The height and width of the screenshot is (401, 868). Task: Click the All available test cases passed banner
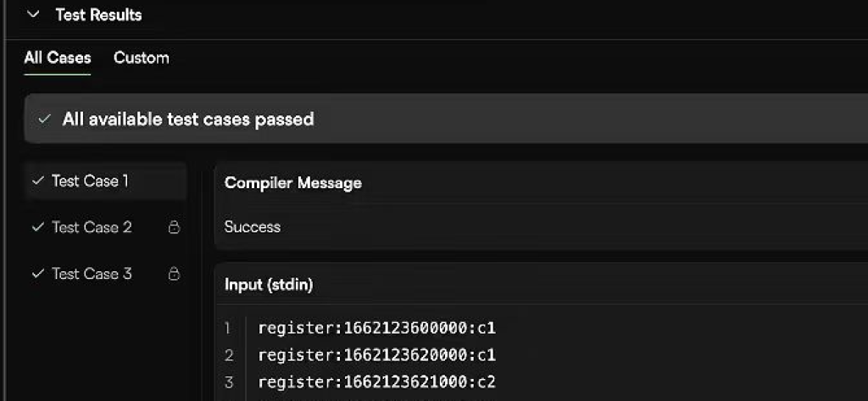446,119
